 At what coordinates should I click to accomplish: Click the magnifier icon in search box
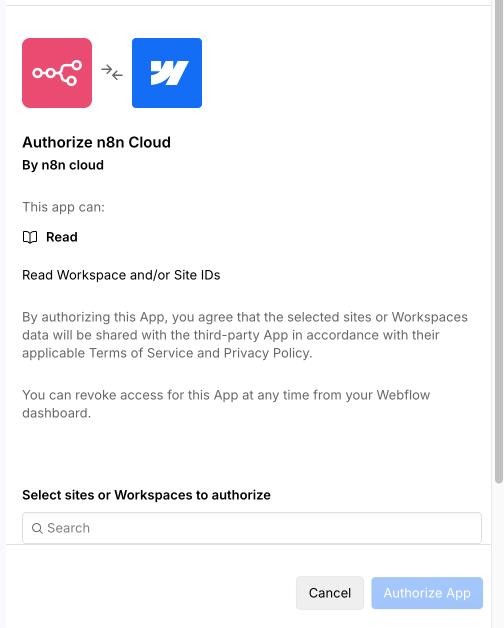coord(37,528)
